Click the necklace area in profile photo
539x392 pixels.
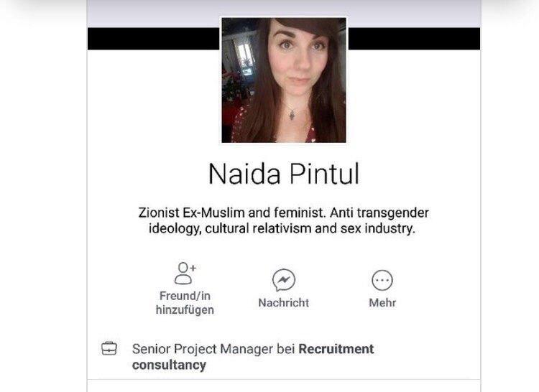pyautogui.click(x=292, y=113)
